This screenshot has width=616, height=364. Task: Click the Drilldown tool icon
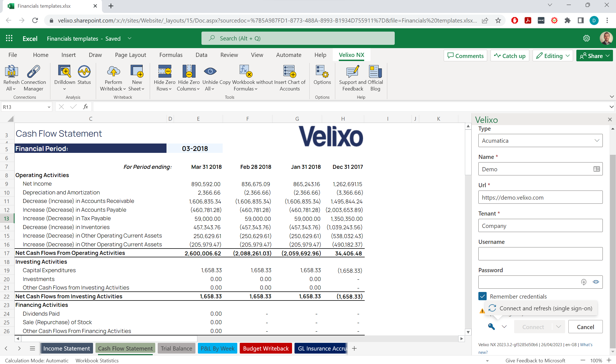click(x=64, y=71)
